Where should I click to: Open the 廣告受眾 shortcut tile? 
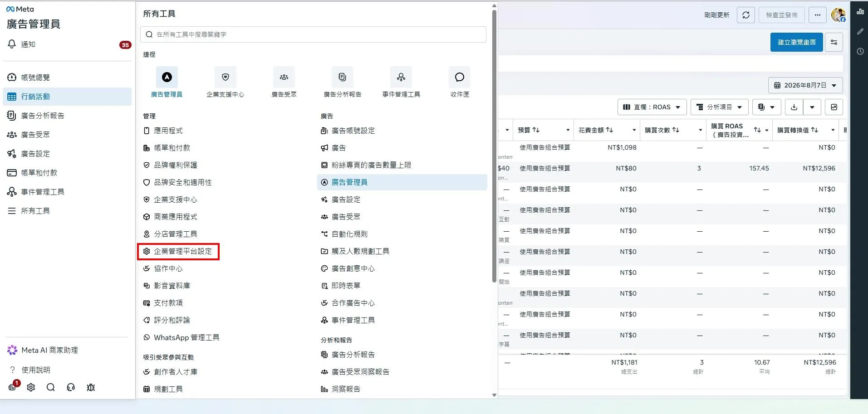click(x=284, y=82)
